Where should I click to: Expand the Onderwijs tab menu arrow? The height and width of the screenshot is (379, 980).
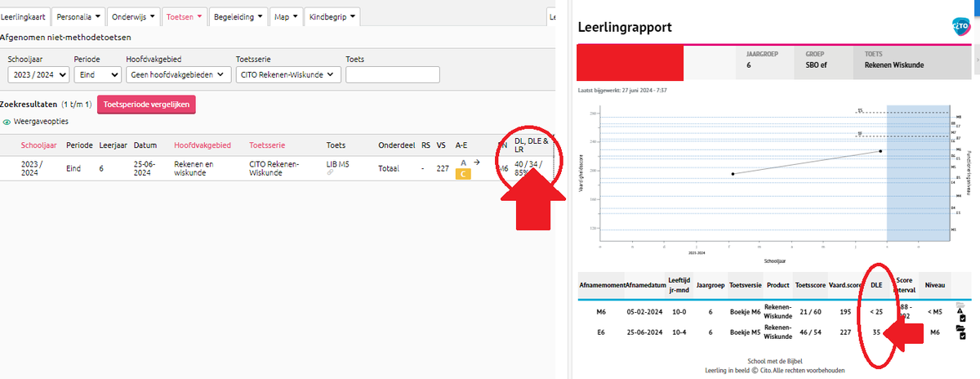click(151, 16)
